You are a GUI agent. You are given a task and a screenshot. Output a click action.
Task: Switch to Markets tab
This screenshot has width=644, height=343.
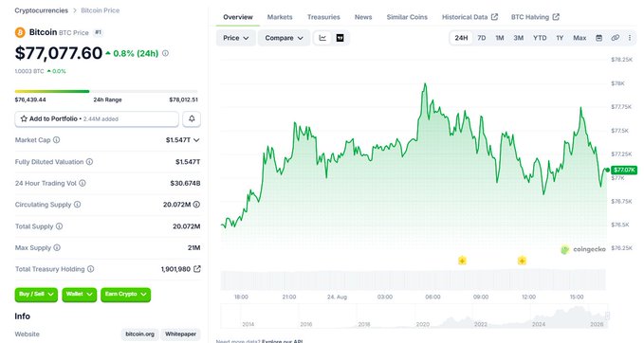coord(280,17)
